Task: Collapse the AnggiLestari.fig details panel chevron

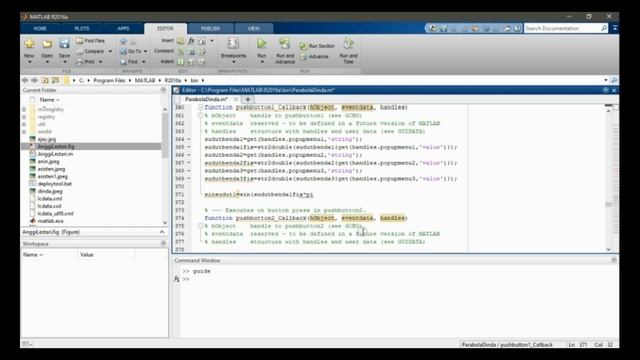Action: click(162, 232)
